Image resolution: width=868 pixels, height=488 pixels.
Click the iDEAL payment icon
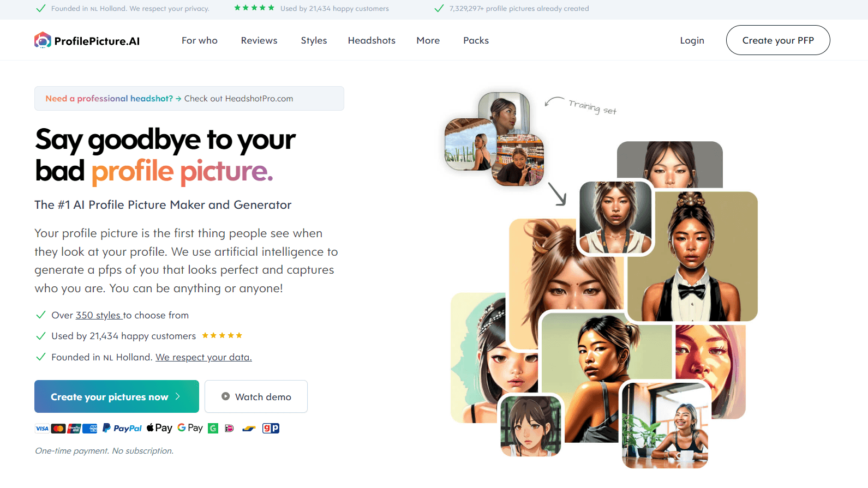[x=229, y=429]
